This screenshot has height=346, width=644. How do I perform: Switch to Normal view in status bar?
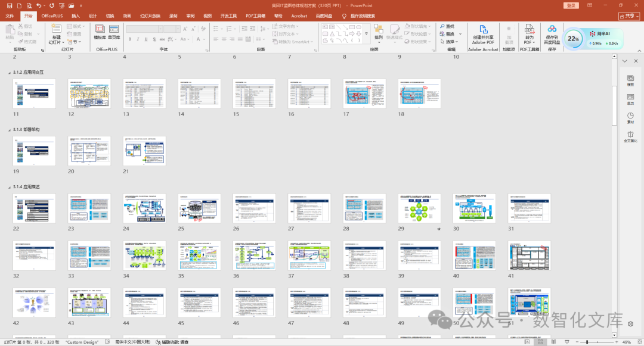(x=527, y=342)
